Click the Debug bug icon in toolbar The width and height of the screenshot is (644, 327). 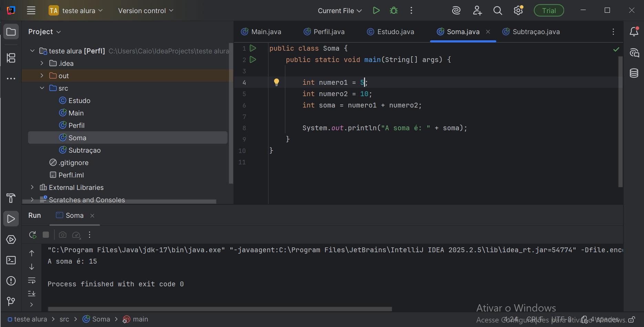coord(394,11)
